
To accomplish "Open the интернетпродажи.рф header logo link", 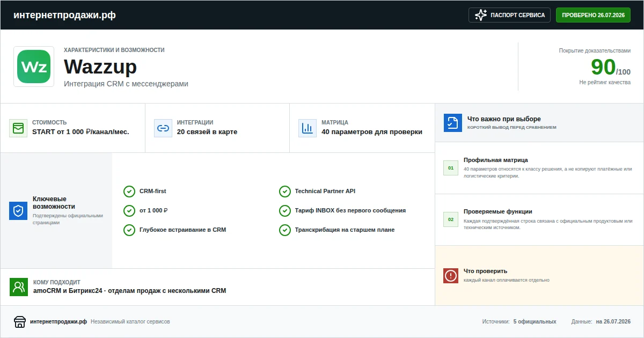I will coord(64,15).
